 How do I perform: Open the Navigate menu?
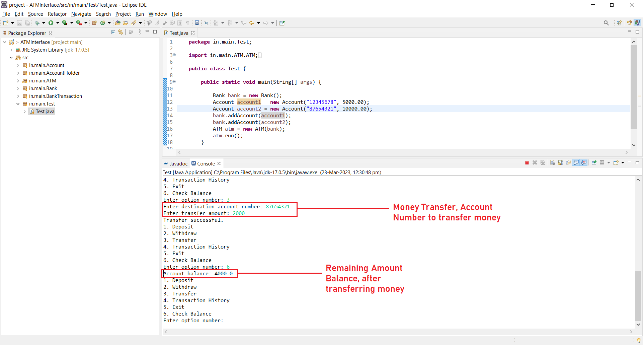(81, 14)
